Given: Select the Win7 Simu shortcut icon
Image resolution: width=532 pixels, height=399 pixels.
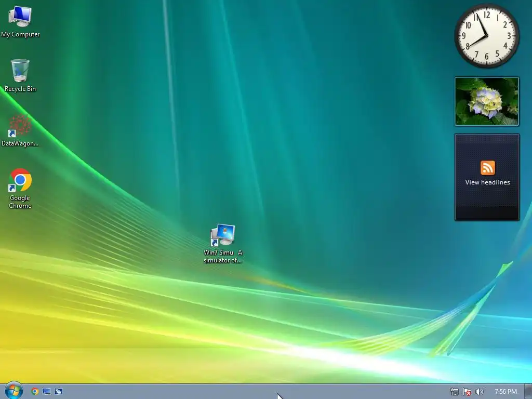Looking at the screenshot, I should tap(223, 243).
